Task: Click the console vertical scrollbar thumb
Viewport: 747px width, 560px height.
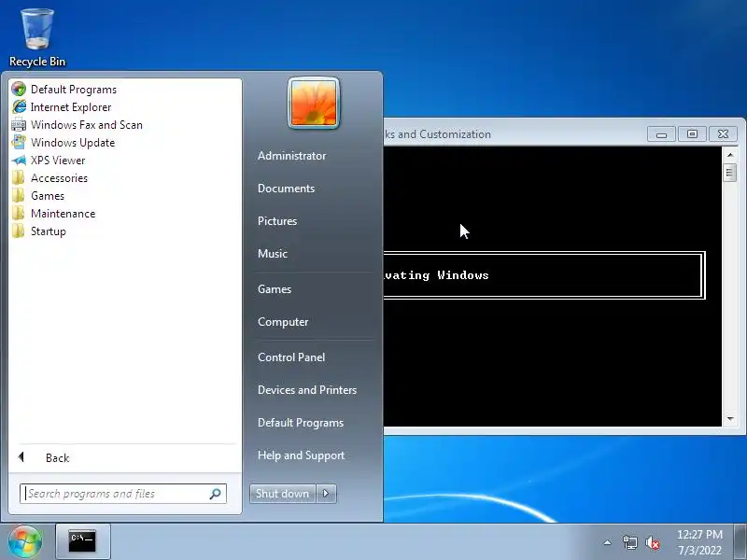Action: [730, 173]
